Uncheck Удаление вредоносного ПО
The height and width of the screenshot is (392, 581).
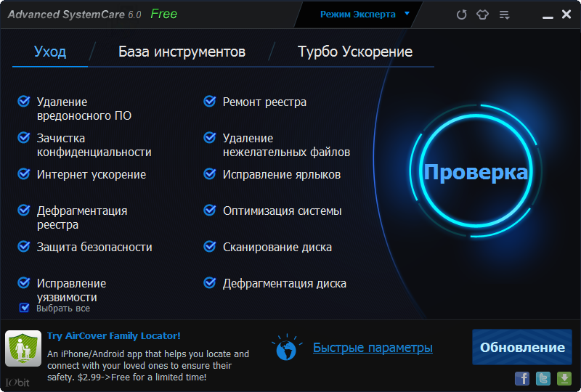coord(24,101)
